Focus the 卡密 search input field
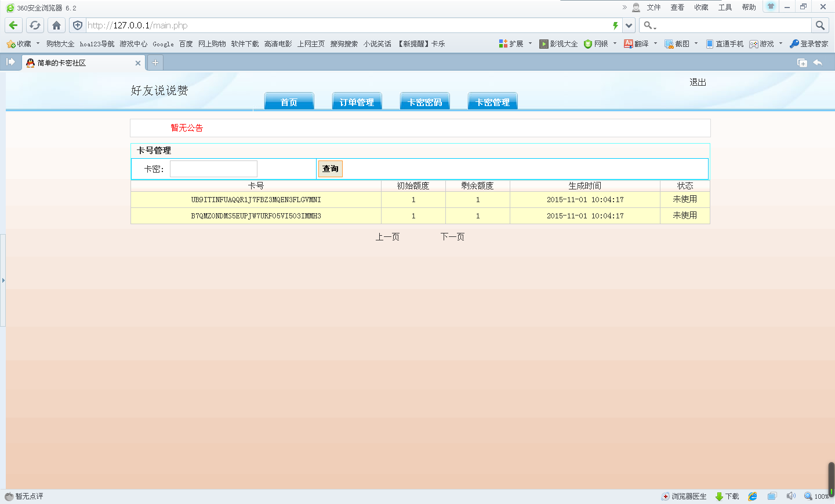 tap(213, 169)
